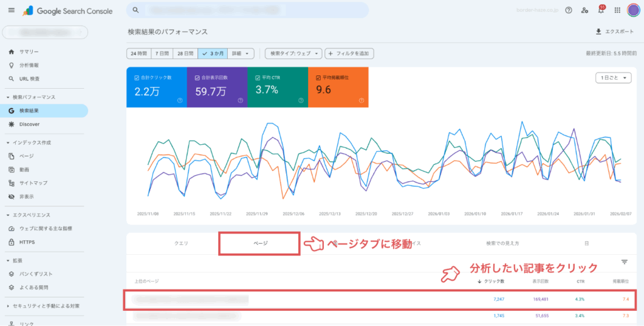Click help icon on 平均掲載順位 card

click(x=362, y=100)
